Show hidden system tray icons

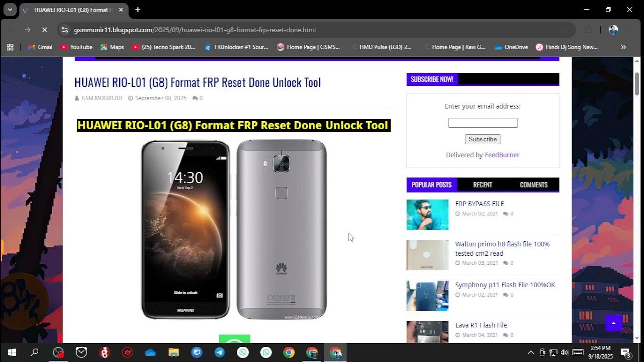(x=531, y=352)
